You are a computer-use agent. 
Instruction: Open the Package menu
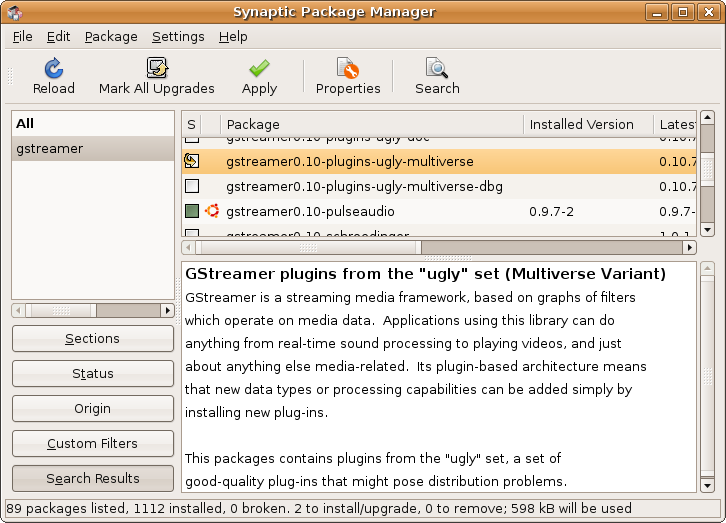click(x=111, y=37)
